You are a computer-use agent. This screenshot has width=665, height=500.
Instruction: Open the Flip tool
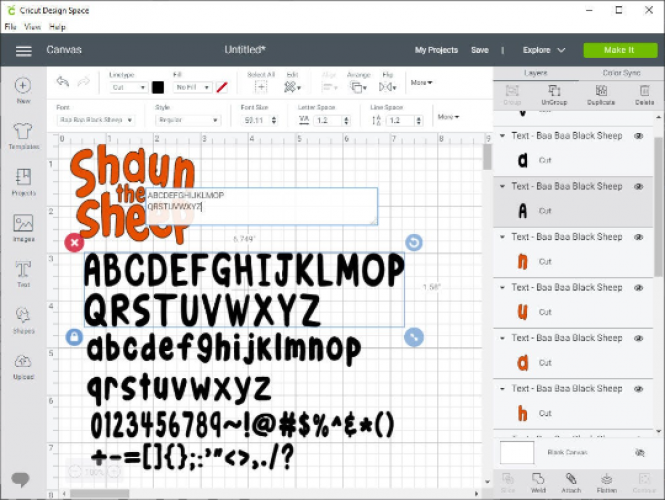tap(387, 87)
